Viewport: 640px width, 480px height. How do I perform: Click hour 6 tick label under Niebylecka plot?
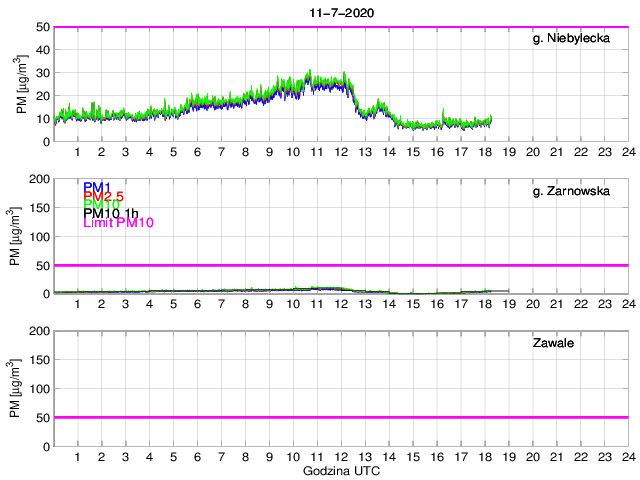[x=198, y=152]
